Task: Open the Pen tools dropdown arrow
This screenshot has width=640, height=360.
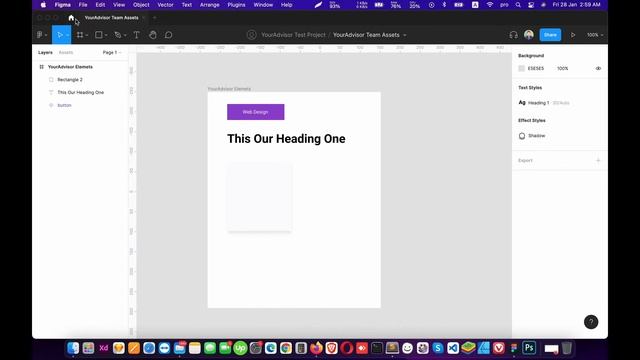Action: [x=125, y=36]
